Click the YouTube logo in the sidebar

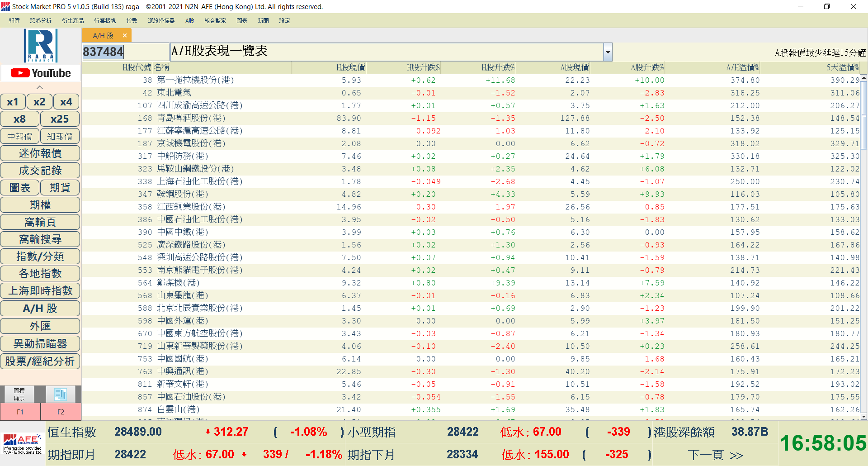pos(41,73)
